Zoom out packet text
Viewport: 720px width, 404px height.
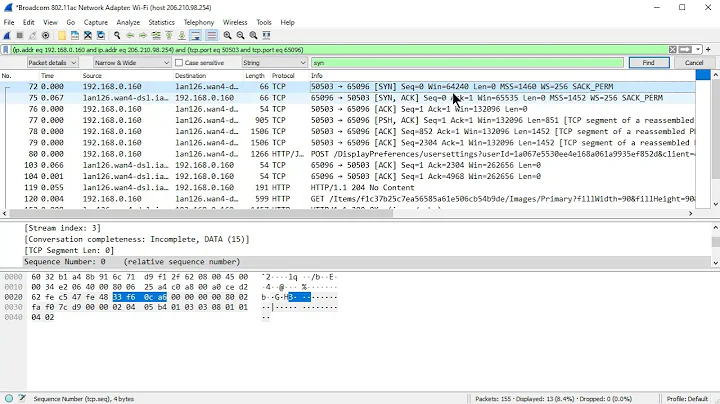240,35
